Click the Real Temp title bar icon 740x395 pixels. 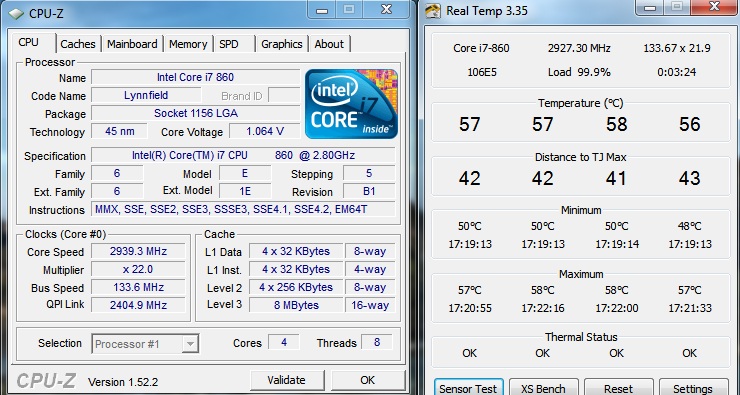pyautogui.click(x=433, y=11)
